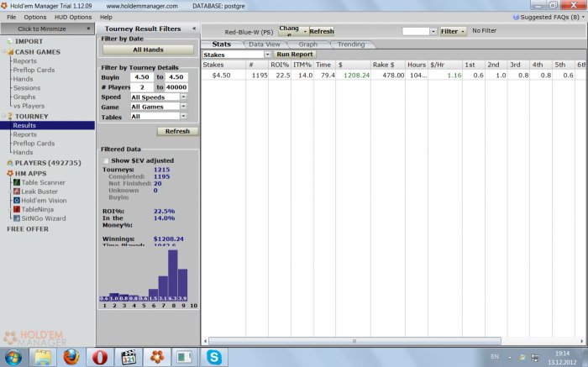The image size is (588, 367).
Task: Select Preflop Cards under Tourney
Action: (34, 144)
